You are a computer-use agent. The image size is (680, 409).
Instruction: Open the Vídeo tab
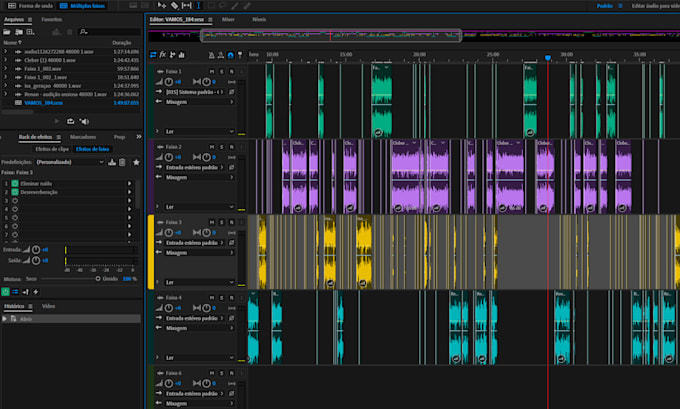[x=48, y=306]
